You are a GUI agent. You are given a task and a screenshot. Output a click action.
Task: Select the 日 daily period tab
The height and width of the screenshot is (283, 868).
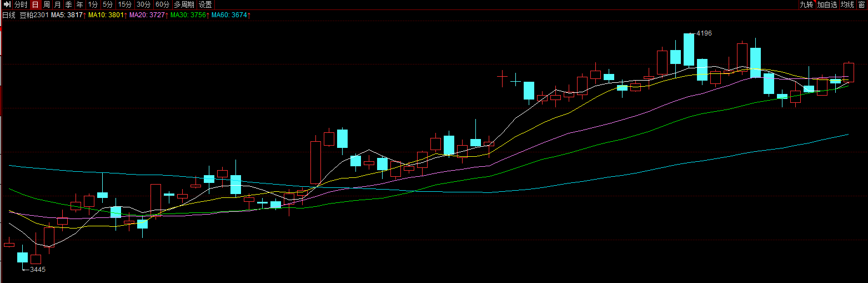point(36,4)
